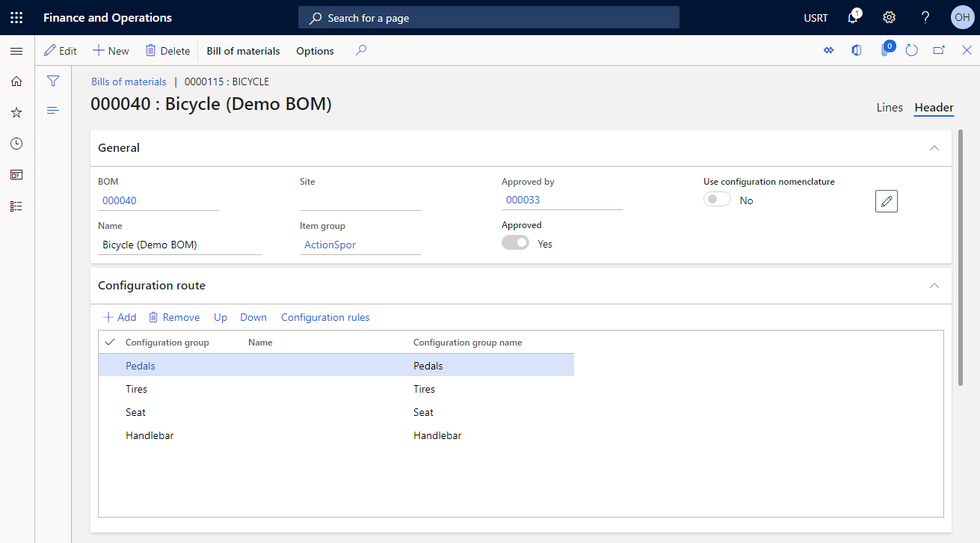
Task: Open Recent clock icon in sidebar
Action: coord(16,144)
